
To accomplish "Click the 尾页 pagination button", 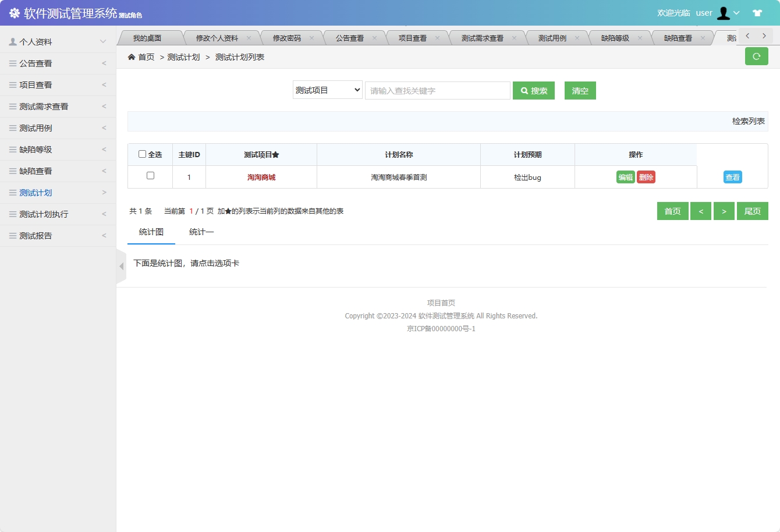I will click(752, 211).
